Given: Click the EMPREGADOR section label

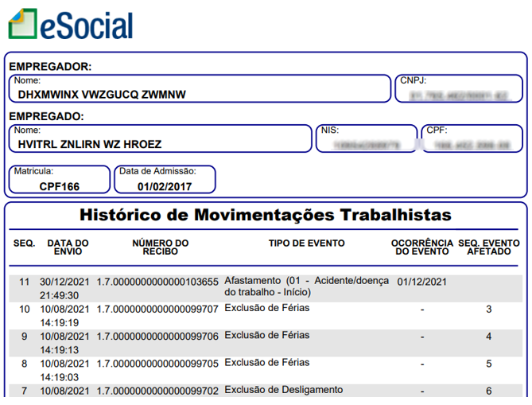Looking at the screenshot, I should coord(50,66).
